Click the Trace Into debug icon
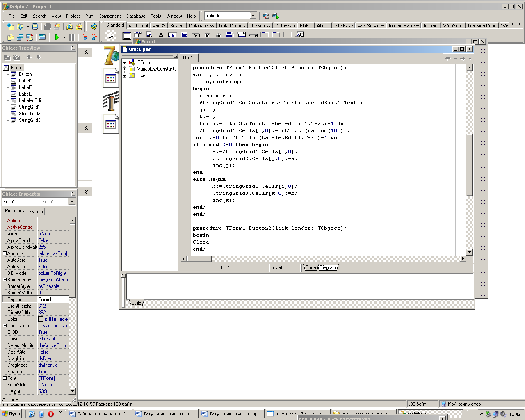Screen dimensions: 525x420 [84, 37]
